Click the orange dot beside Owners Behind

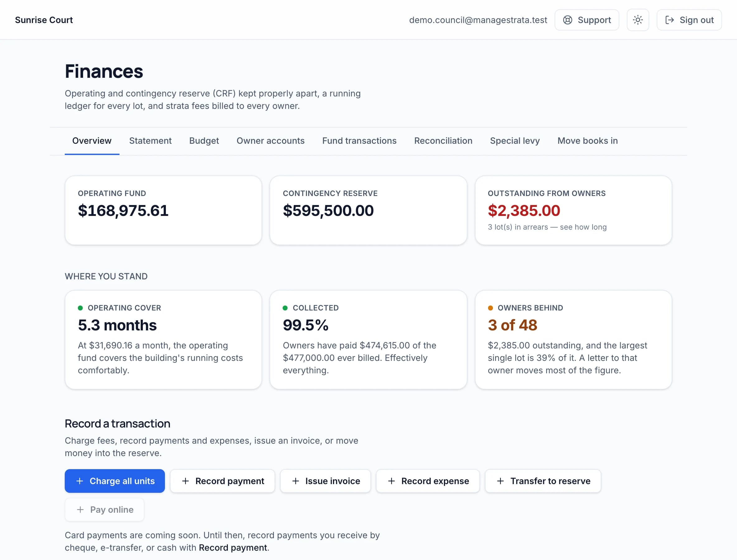(490, 308)
